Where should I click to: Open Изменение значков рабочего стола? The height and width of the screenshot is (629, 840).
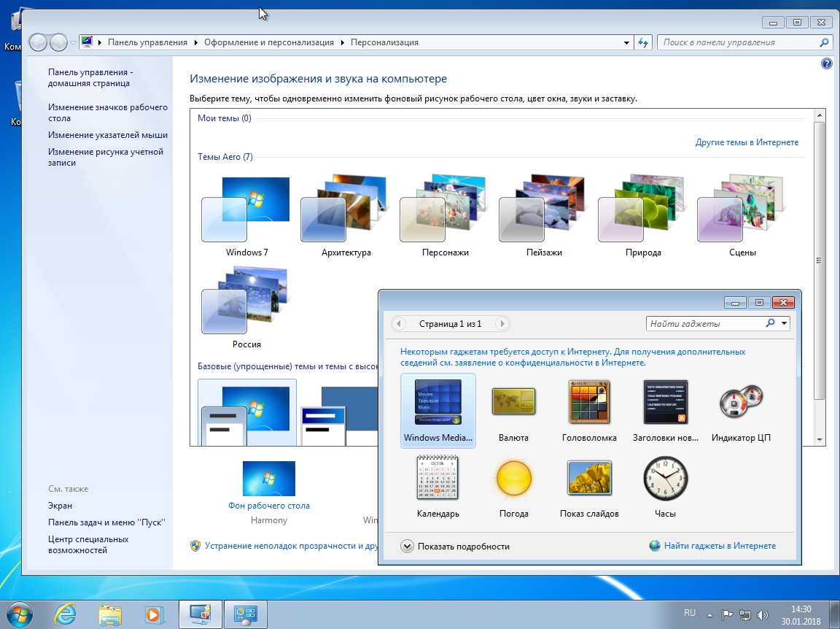(108, 112)
